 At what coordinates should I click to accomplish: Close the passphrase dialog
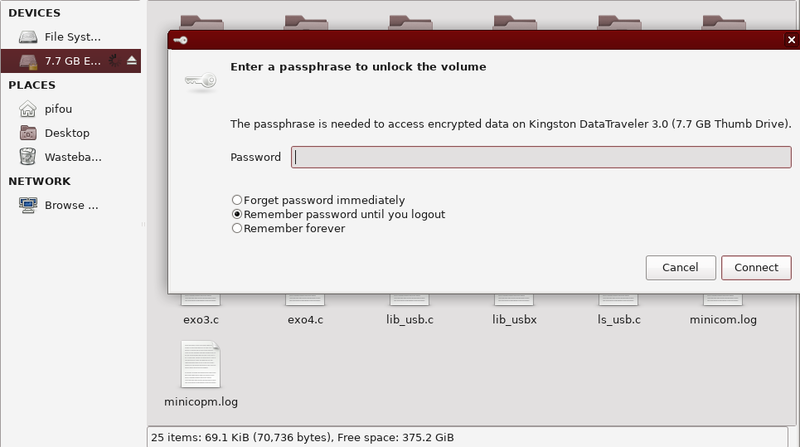tap(791, 39)
